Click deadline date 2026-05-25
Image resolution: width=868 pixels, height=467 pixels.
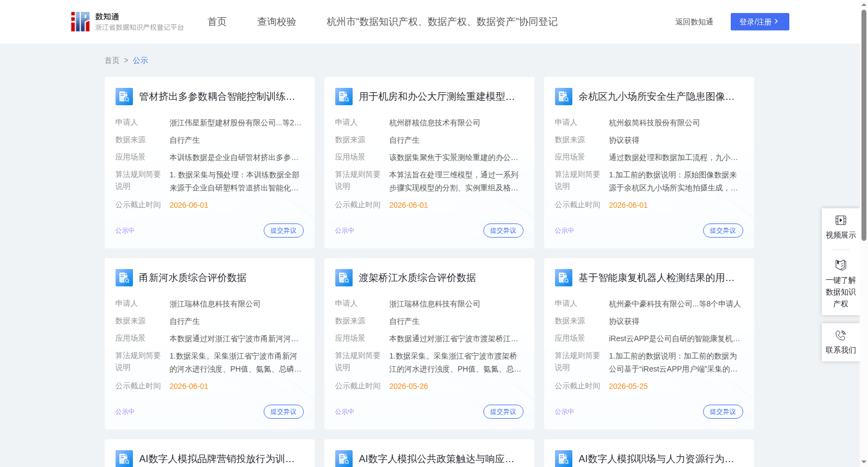click(628, 386)
